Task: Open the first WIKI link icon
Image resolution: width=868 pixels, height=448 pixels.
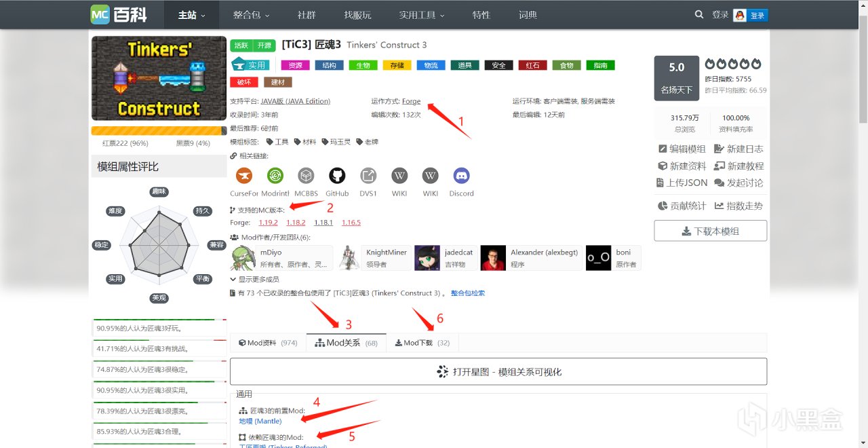Action: (x=399, y=176)
